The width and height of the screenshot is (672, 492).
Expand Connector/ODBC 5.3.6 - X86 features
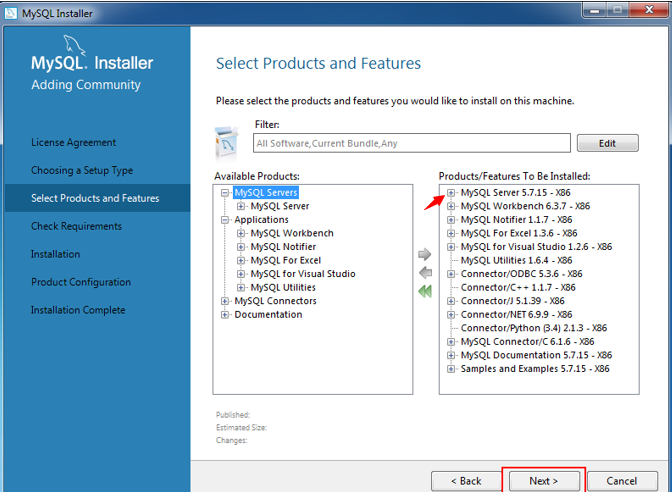click(450, 274)
